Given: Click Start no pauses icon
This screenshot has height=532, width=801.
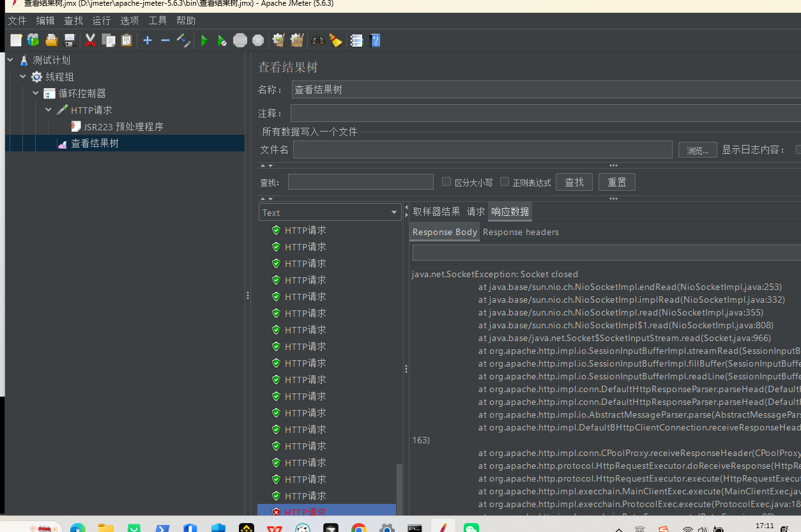Looking at the screenshot, I should point(222,40).
